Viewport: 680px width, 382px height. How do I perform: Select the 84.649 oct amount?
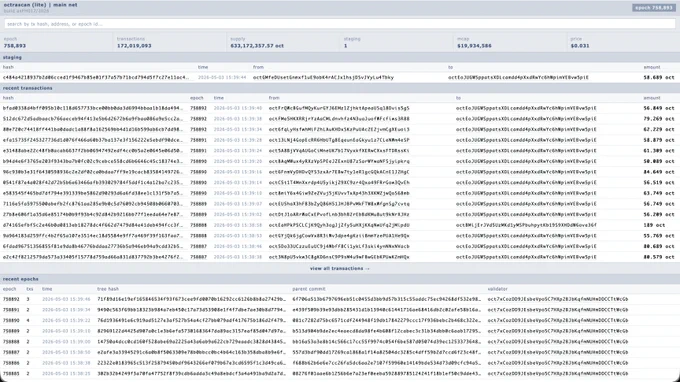coord(659,172)
